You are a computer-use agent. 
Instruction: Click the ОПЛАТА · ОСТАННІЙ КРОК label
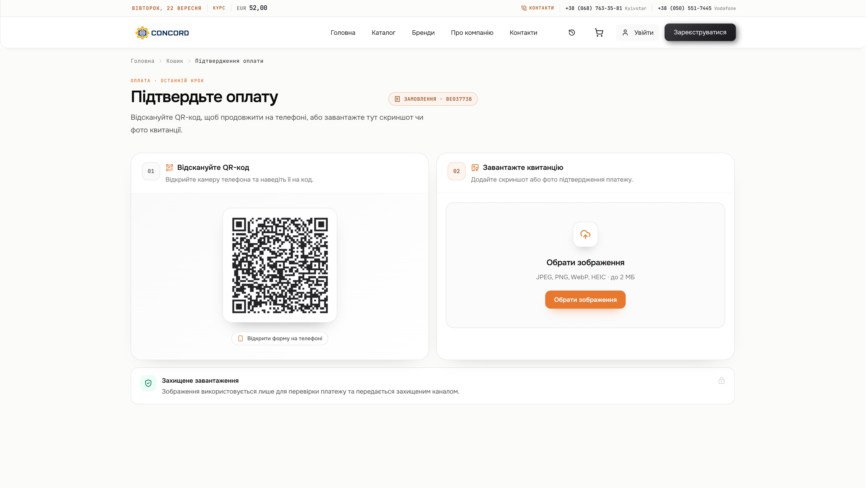tap(167, 81)
